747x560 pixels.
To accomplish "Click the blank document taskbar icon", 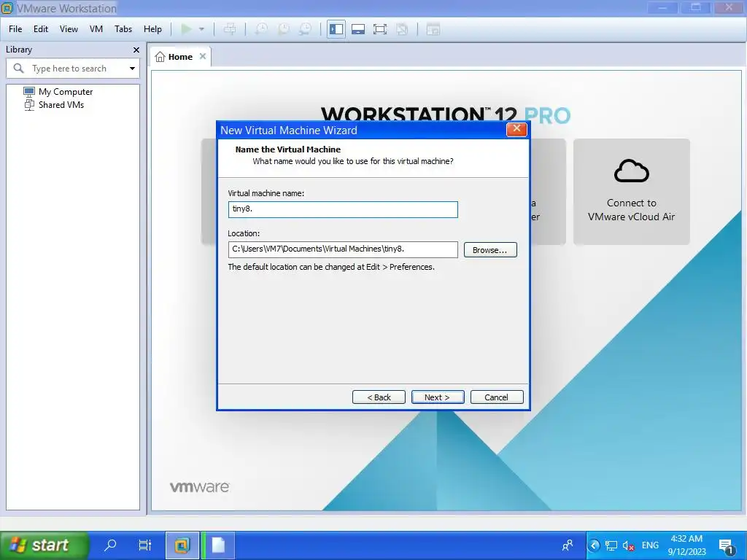I will click(218, 545).
